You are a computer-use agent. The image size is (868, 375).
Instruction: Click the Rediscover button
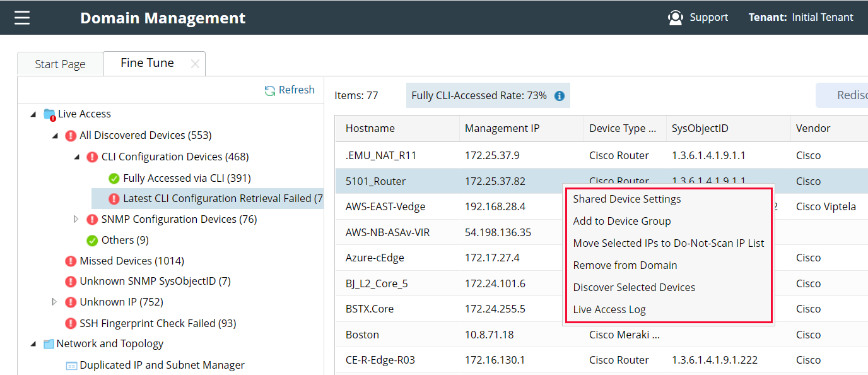point(850,95)
